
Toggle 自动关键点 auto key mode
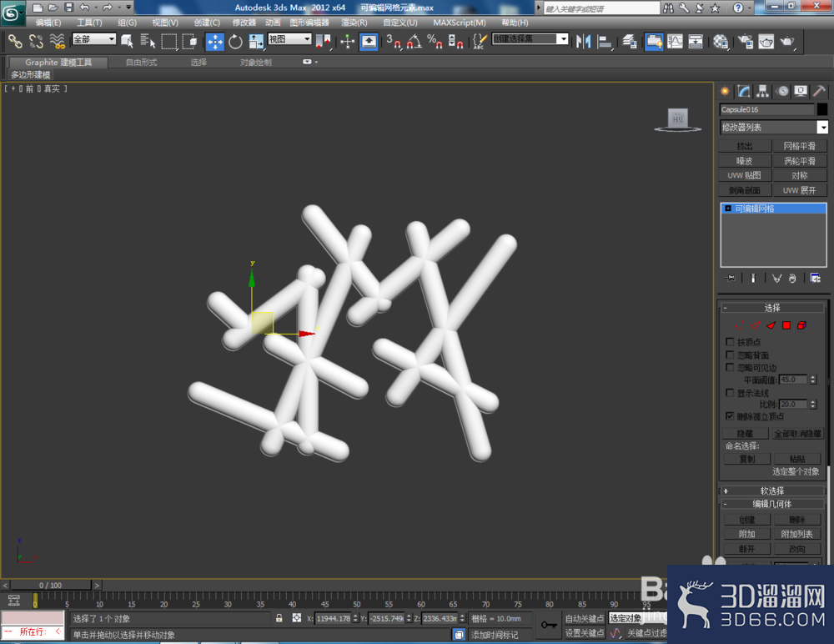click(x=585, y=618)
